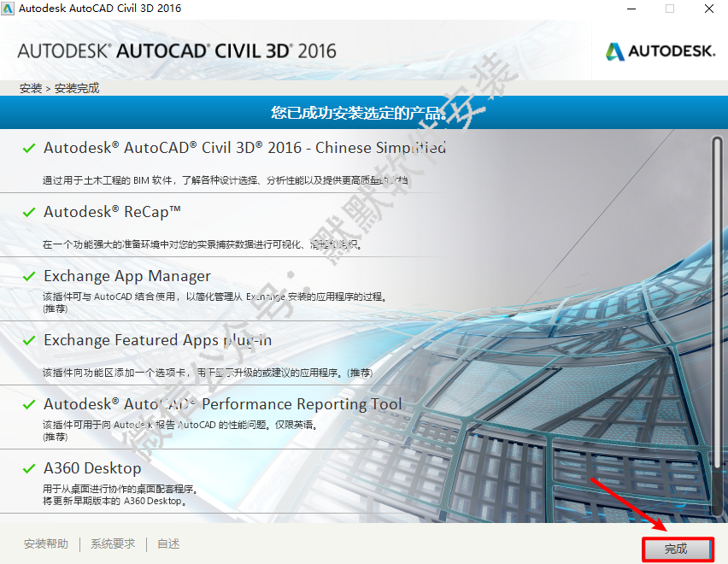Select the Autodesk ReCap product title

point(112,212)
